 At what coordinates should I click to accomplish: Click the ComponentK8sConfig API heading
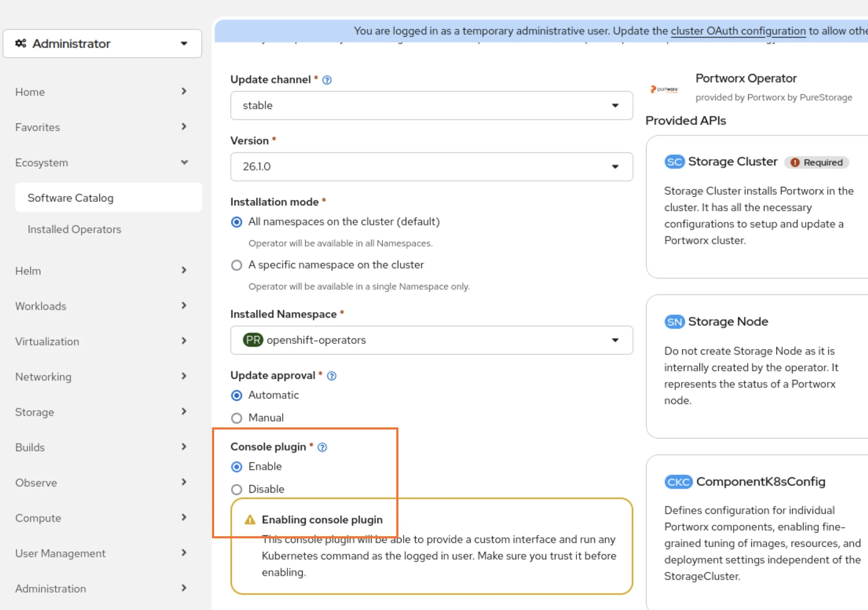[x=761, y=482]
